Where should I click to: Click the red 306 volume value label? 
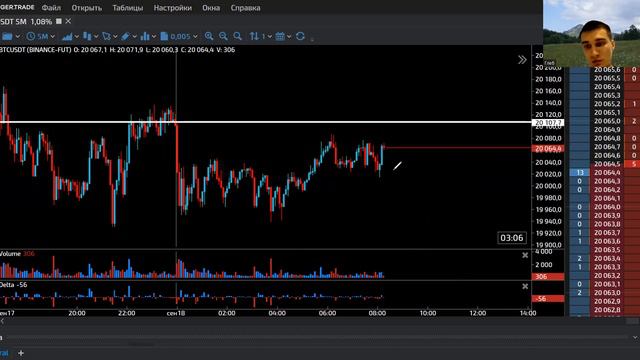coord(548,277)
